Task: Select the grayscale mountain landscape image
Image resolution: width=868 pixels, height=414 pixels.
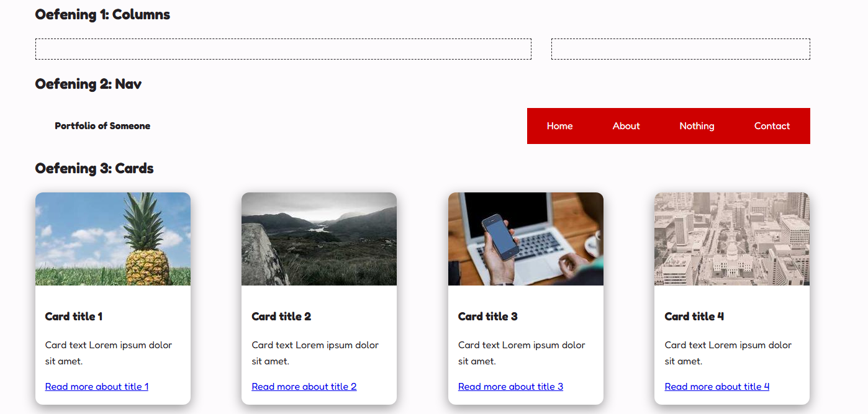Action: coord(319,239)
